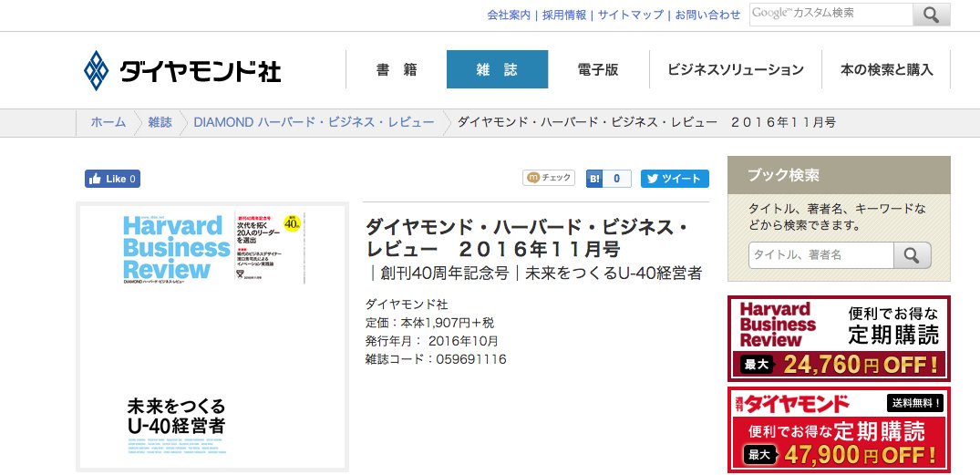Click the Weekly Diamond subscription banner
980x475 pixels.
pyautogui.click(x=839, y=430)
